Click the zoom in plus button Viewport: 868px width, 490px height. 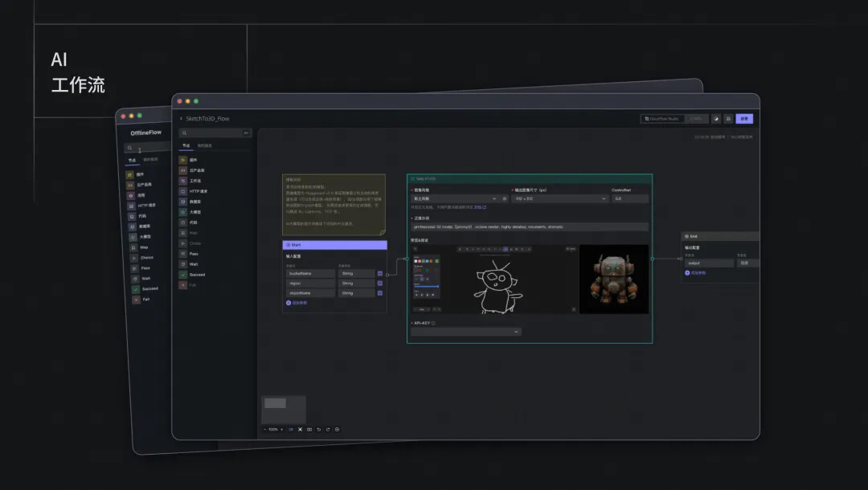282,429
